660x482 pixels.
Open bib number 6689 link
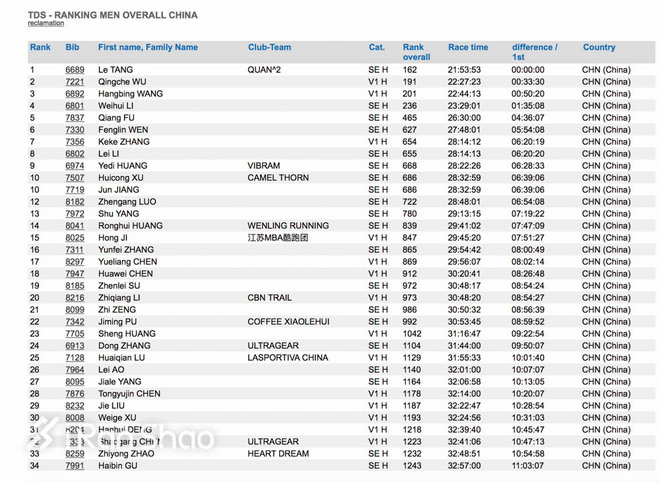pyautogui.click(x=75, y=70)
